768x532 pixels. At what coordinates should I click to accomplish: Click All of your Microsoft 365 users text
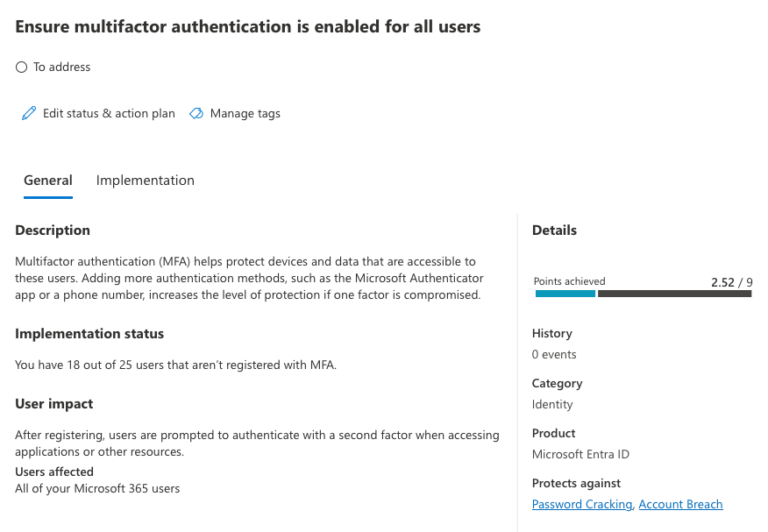(x=97, y=488)
